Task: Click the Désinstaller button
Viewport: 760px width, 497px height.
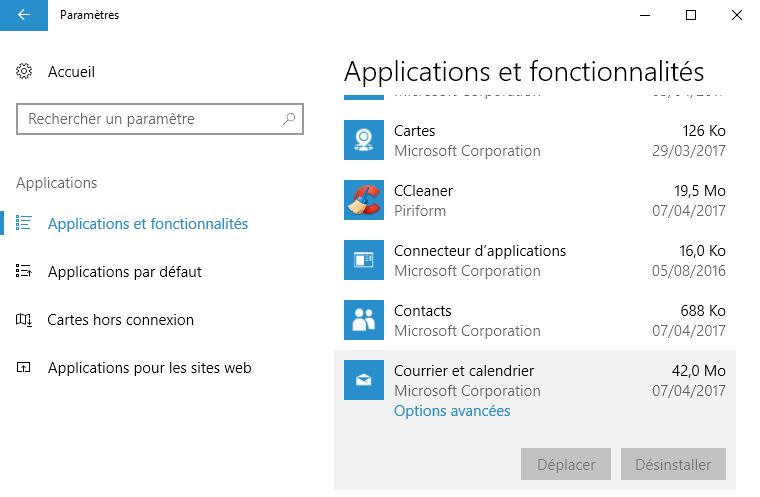Action: point(673,464)
